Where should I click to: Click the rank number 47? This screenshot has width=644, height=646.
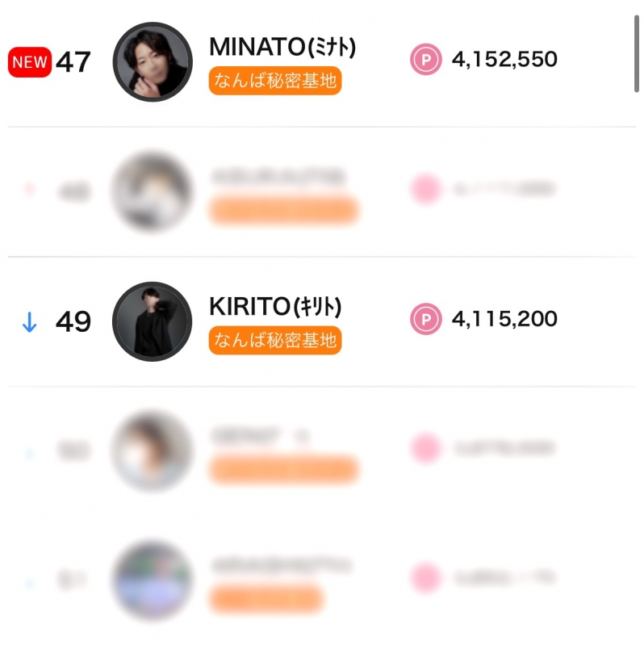[x=73, y=62]
